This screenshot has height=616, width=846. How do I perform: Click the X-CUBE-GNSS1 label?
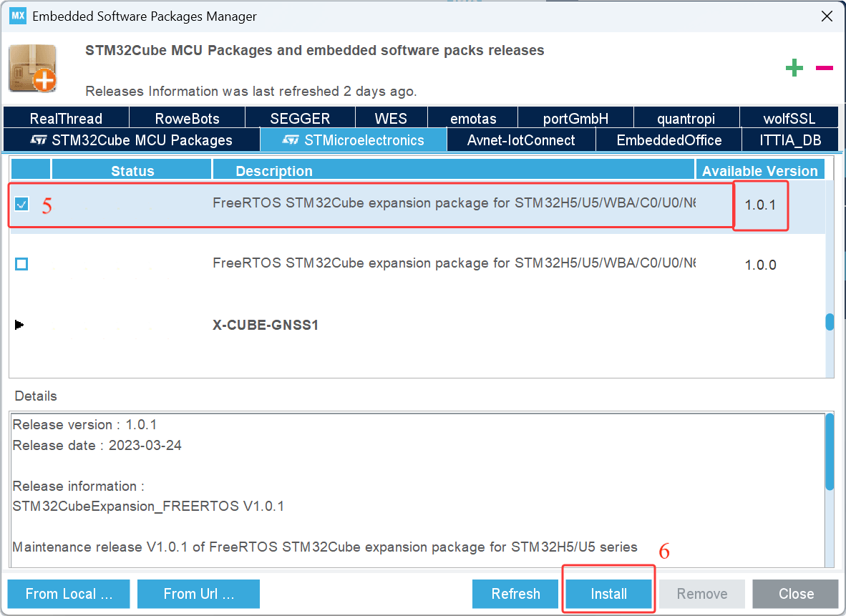[266, 325]
